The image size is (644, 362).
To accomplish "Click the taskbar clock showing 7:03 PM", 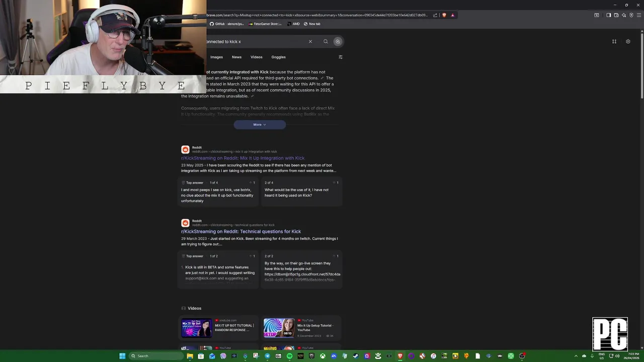I will click(x=631, y=356).
